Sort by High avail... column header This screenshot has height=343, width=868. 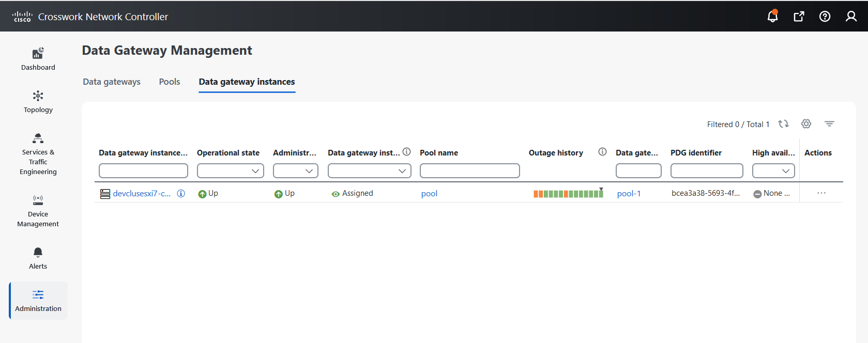click(x=773, y=153)
